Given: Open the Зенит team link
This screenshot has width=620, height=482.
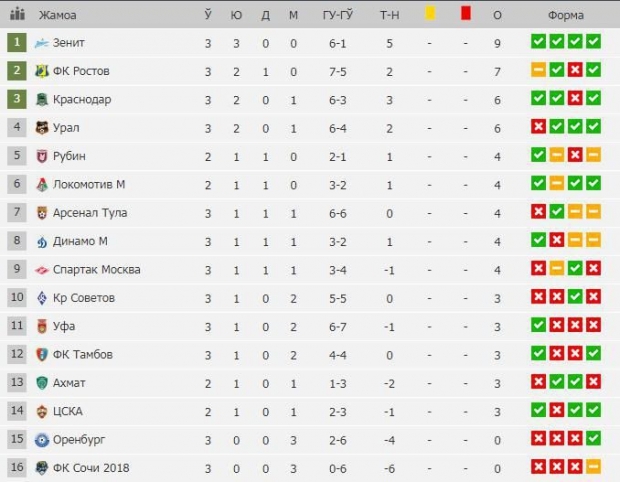Looking at the screenshot, I should click(69, 43).
